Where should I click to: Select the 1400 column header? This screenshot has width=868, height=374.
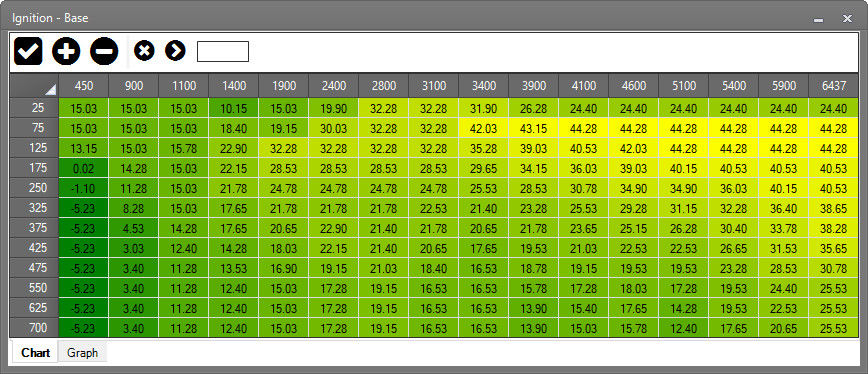(234, 86)
